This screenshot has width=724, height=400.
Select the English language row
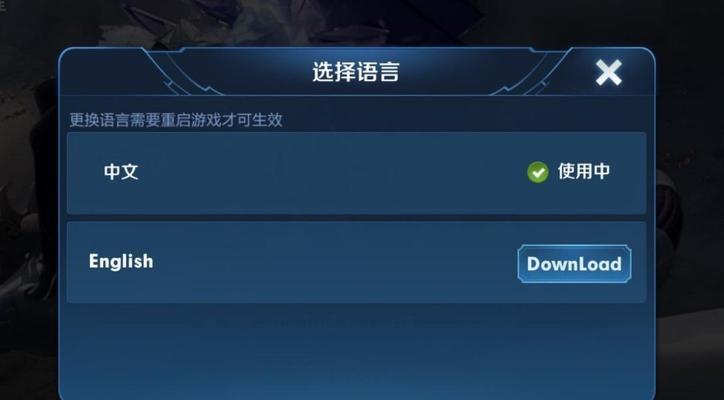point(356,262)
